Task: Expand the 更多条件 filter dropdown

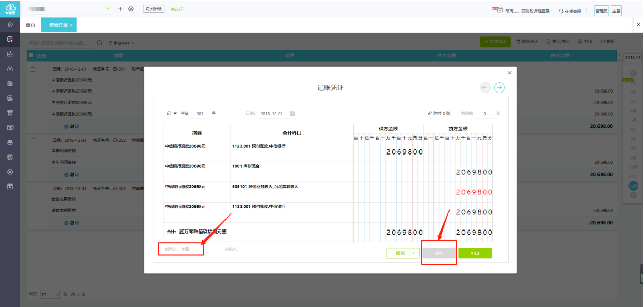Action: pos(122,43)
